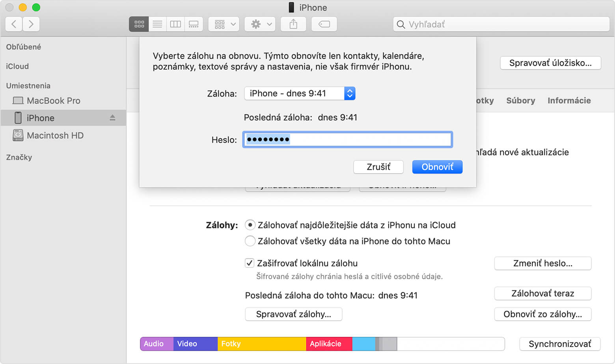
Task: Click the iPhone device icon in the sidebar
Action: click(18, 118)
